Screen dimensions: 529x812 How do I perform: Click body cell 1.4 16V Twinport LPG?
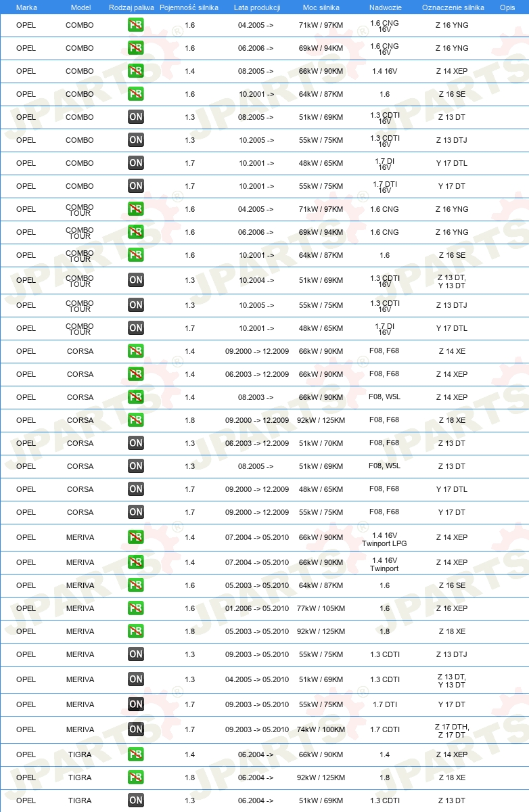[x=384, y=539]
